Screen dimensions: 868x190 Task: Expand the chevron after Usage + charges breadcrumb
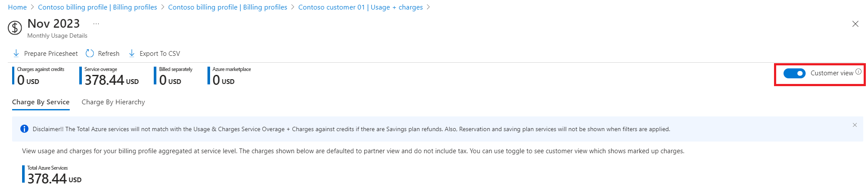[x=428, y=7]
